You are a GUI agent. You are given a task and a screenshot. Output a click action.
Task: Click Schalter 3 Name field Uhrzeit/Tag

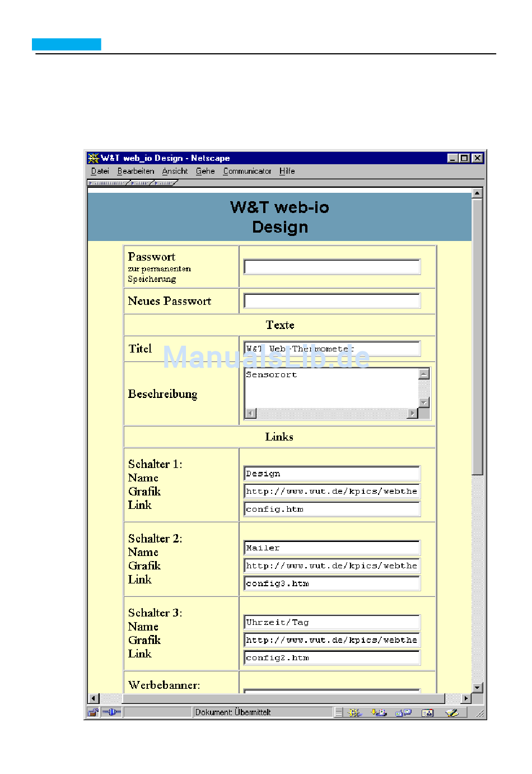(332, 622)
